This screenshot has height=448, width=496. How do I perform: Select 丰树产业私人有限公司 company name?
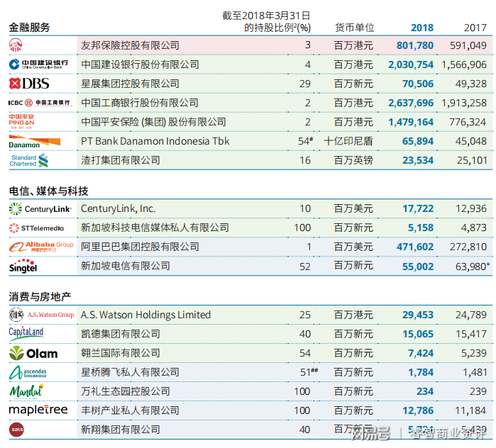click(130, 410)
